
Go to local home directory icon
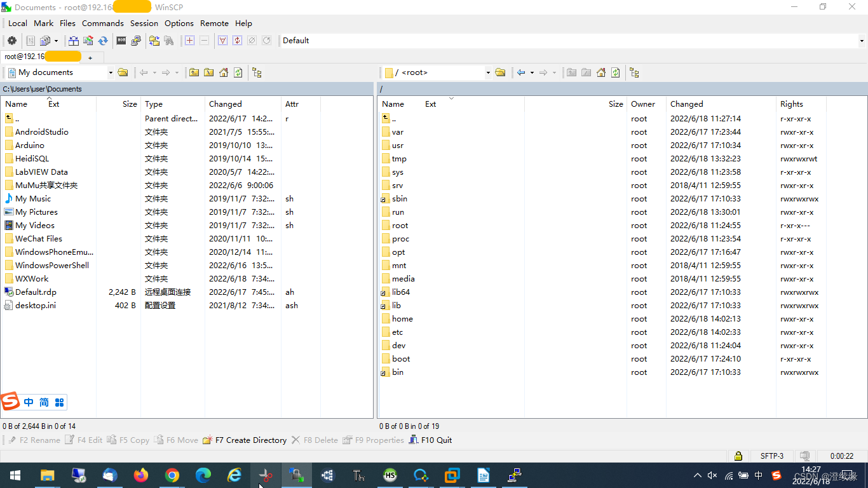[x=224, y=72]
